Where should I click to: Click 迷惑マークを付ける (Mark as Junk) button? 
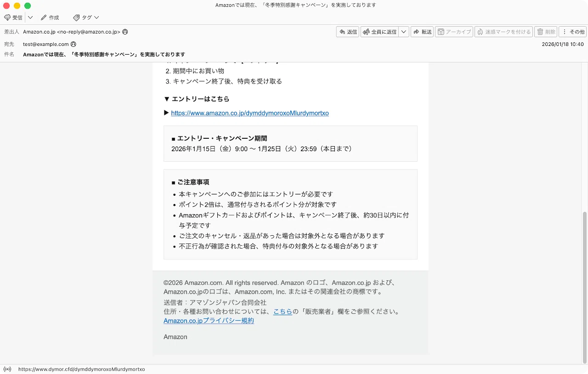[x=503, y=32]
